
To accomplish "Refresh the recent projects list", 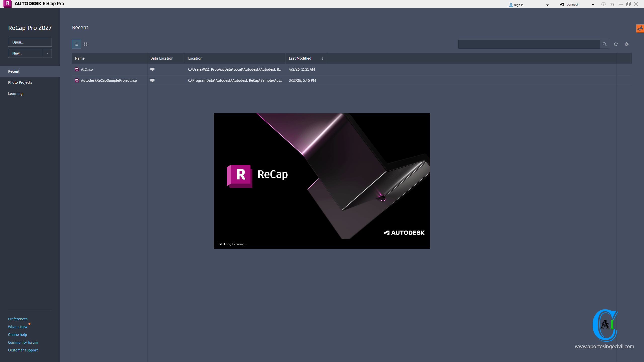I will pyautogui.click(x=616, y=44).
